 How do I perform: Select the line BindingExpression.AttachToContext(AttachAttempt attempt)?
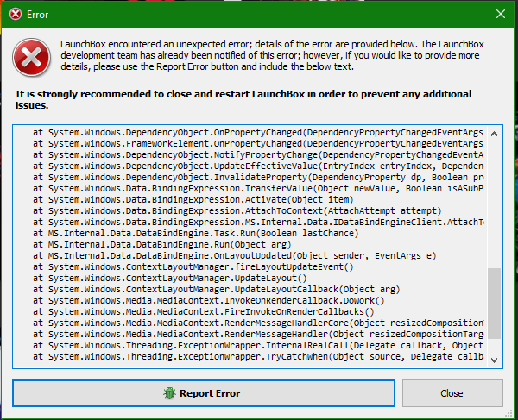click(x=237, y=210)
